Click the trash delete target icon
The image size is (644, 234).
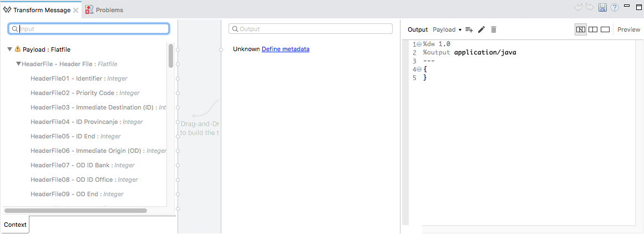(x=494, y=29)
